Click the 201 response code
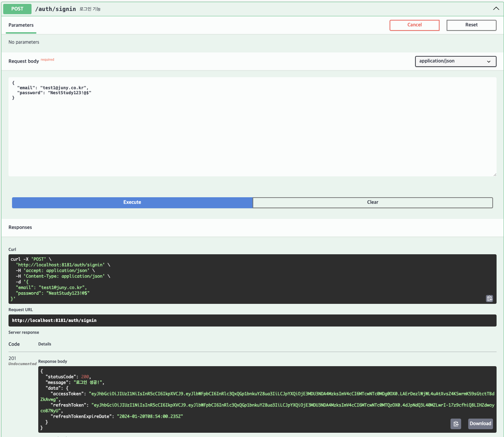 click(12, 358)
